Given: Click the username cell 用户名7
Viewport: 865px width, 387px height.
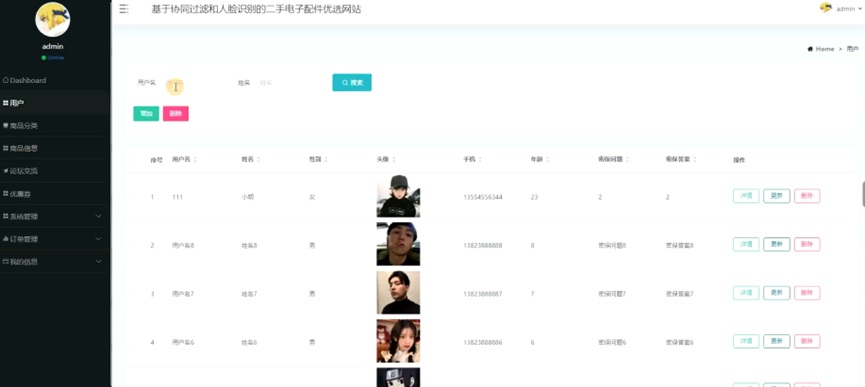Looking at the screenshot, I should 183,294.
